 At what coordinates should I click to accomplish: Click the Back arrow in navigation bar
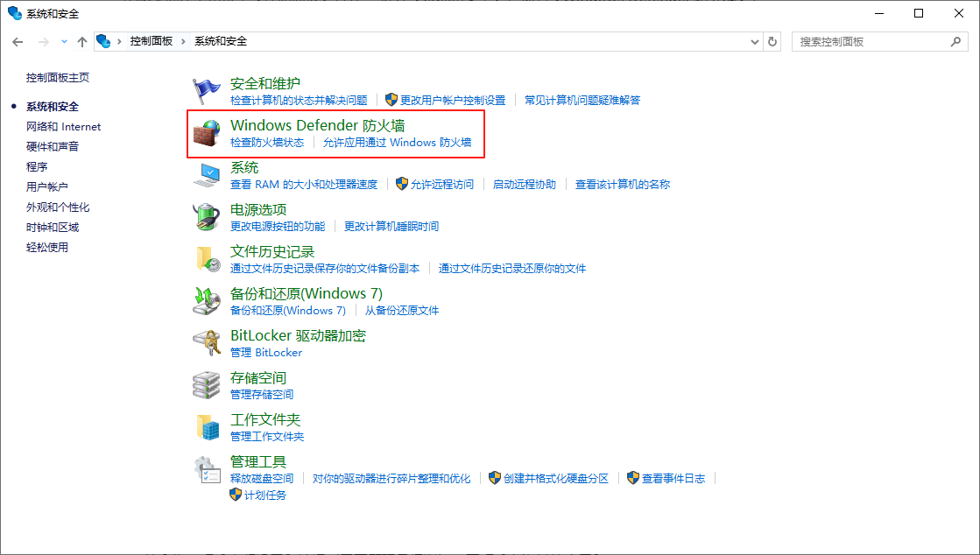coord(18,42)
